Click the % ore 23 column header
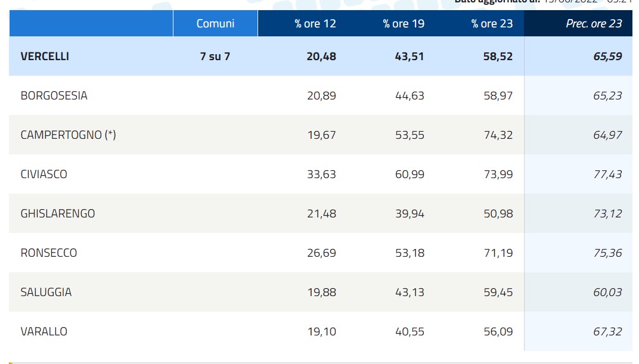The image size is (639, 364). click(492, 24)
